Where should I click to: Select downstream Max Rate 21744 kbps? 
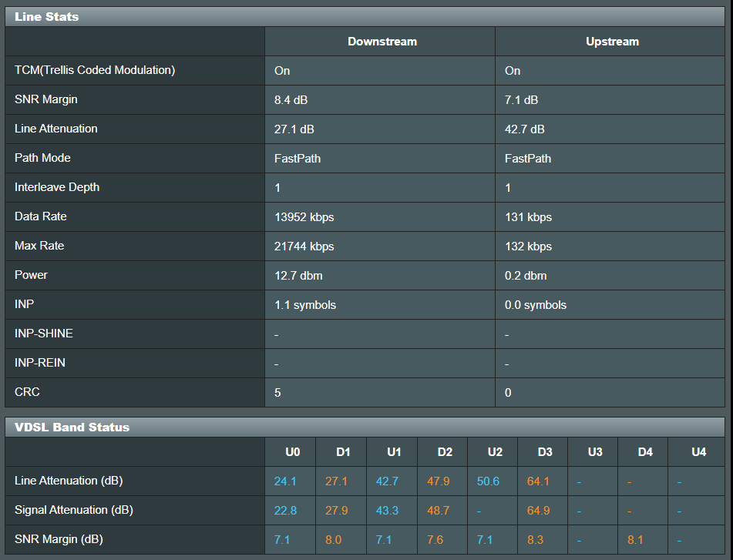(304, 246)
